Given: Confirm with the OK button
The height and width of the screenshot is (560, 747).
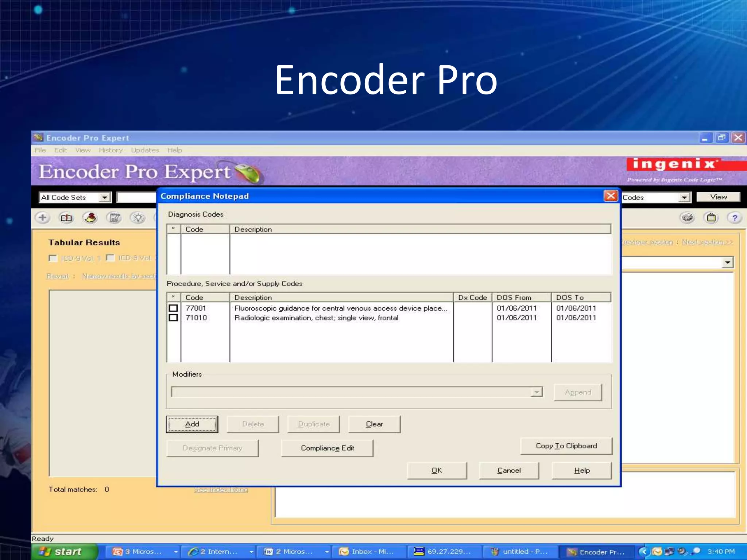Looking at the screenshot, I should tap(437, 470).
